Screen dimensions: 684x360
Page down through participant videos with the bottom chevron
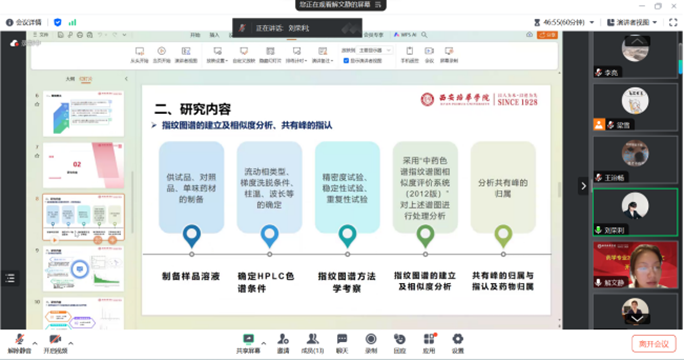(637, 319)
